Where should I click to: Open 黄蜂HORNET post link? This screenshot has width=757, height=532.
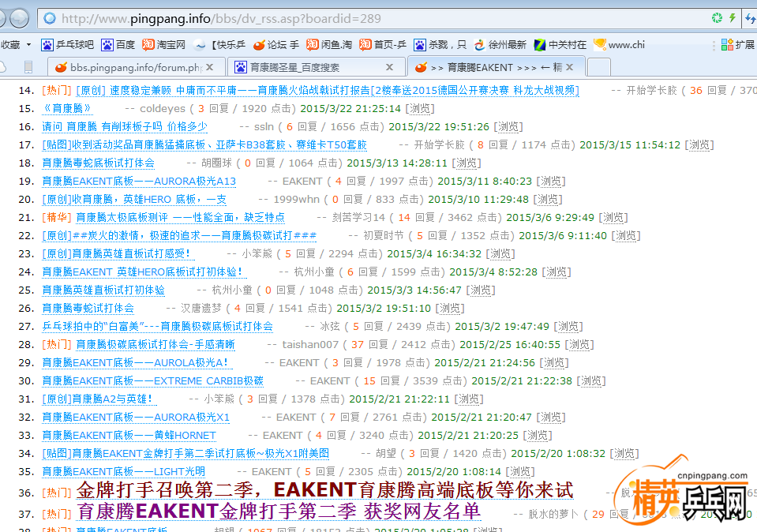129,436
